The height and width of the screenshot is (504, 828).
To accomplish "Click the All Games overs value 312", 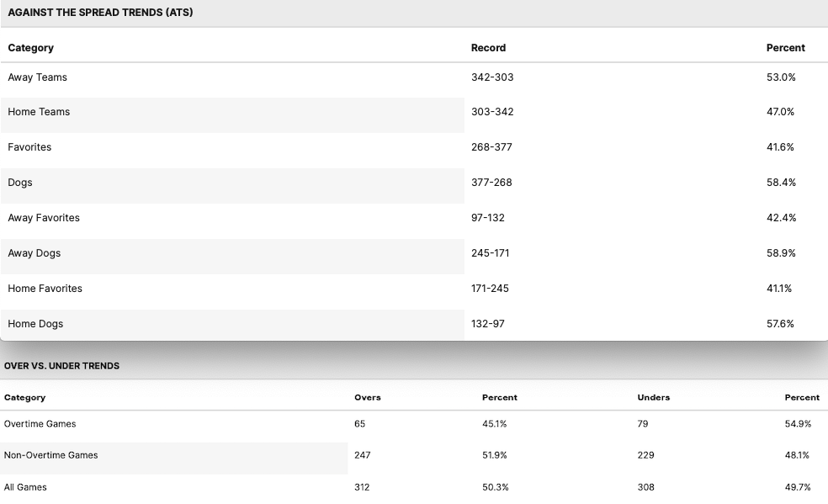I will click(362, 487).
